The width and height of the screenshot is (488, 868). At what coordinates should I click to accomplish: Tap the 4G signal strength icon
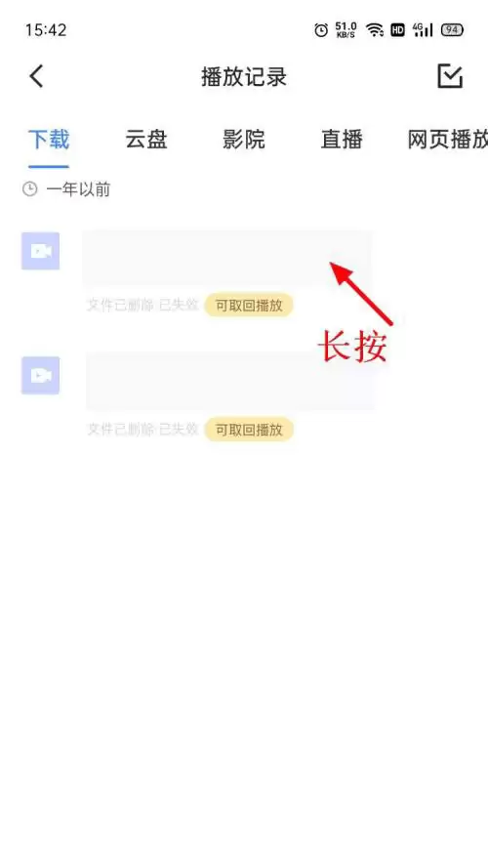[x=423, y=30]
